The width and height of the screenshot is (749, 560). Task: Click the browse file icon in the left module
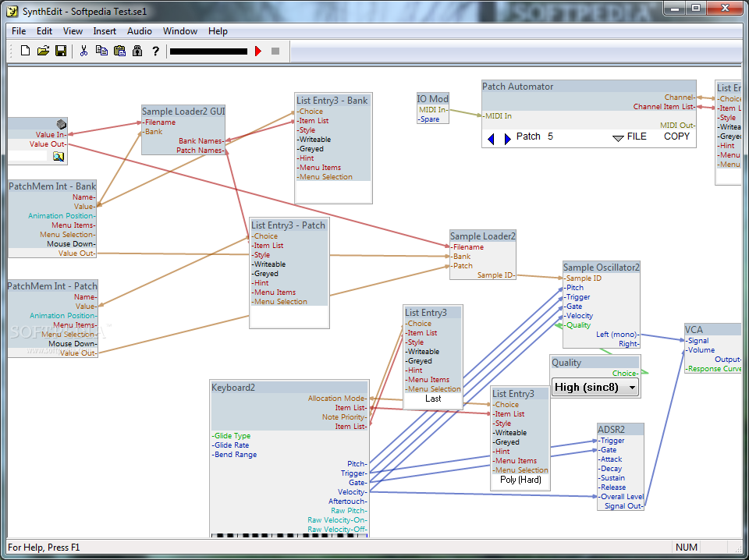click(x=59, y=157)
